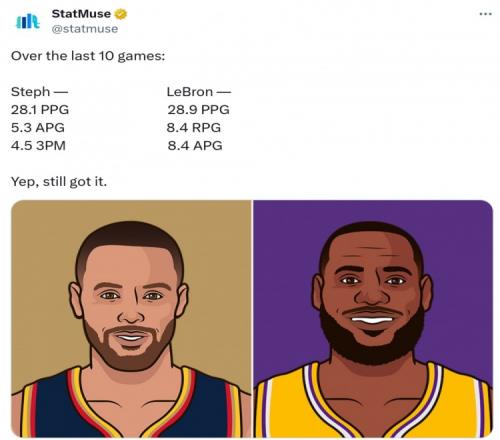Screen dimensions: 500x440
Task: Select the 'Over the last 10 games:' text
Action: pyautogui.click(x=88, y=56)
